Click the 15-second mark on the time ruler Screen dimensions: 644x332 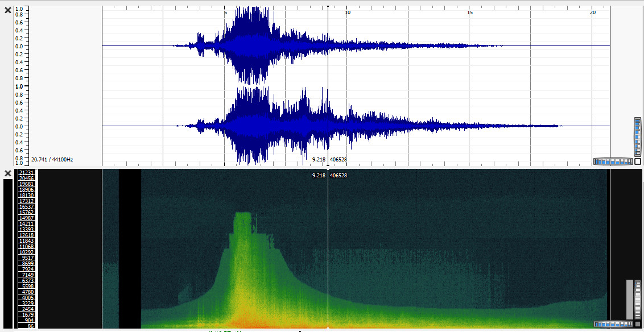click(470, 12)
